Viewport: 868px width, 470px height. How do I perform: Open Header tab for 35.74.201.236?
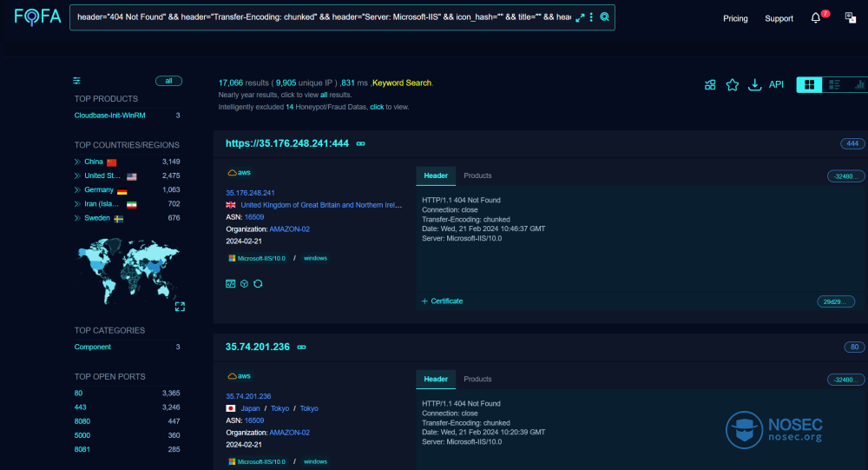[x=436, y=379]
